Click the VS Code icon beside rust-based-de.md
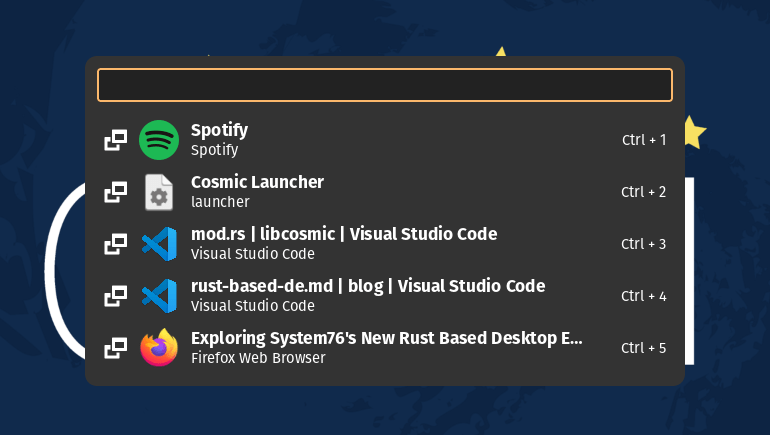Viewport: 770px width, 435px height. click(x=158, y=296)
